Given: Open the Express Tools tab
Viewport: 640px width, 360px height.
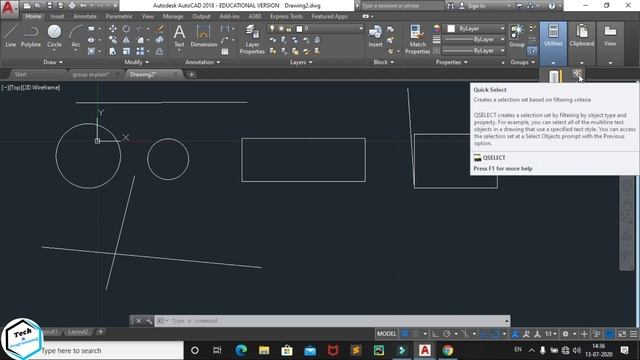Looking at the screenshot, I should [x=286, y=16].
